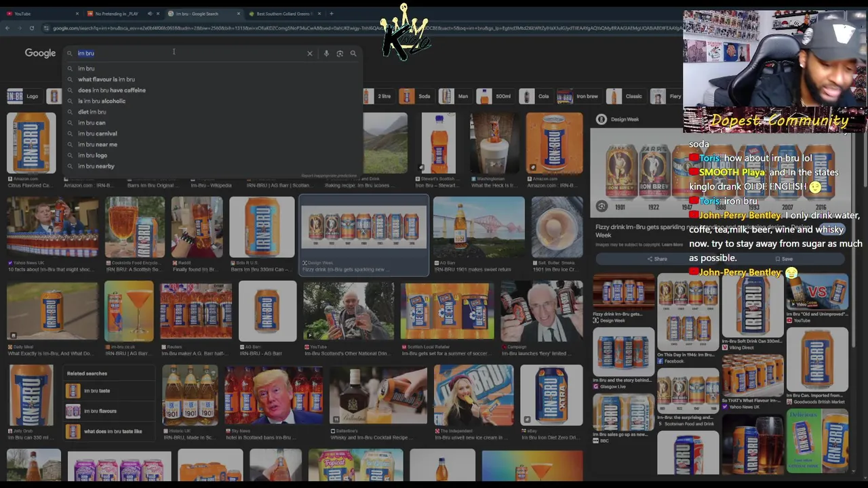Screen dimensions: 868x488
Task: Open Design Week source icon in preview
Action: tap(601, 119)
